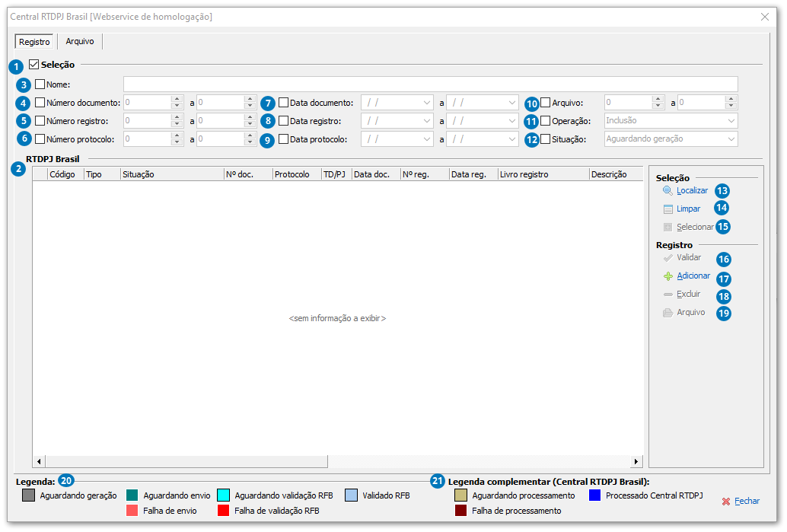Click the Excluir minus icon
This screenshot has width=787, height=532.
[668, 295]
